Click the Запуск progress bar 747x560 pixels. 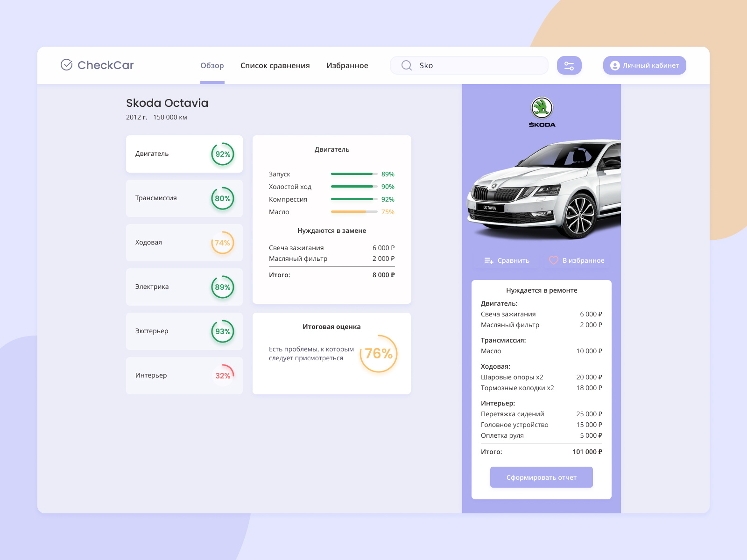pyautogui.click(x=354, y=174)
